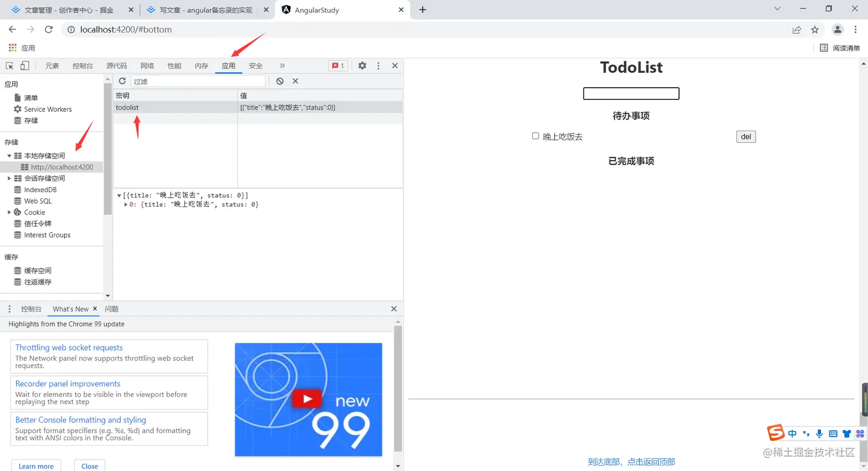
Task: Expand the item 0 object in preview
Action: click(126, 204)
